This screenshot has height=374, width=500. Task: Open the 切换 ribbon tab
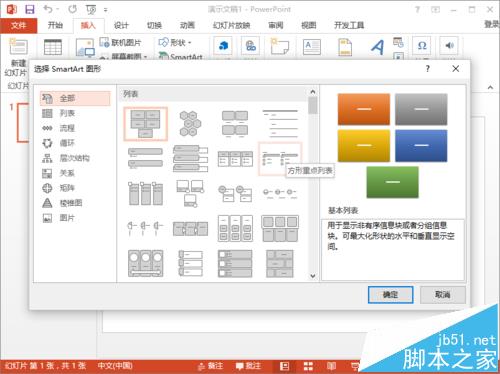[154, 25]
